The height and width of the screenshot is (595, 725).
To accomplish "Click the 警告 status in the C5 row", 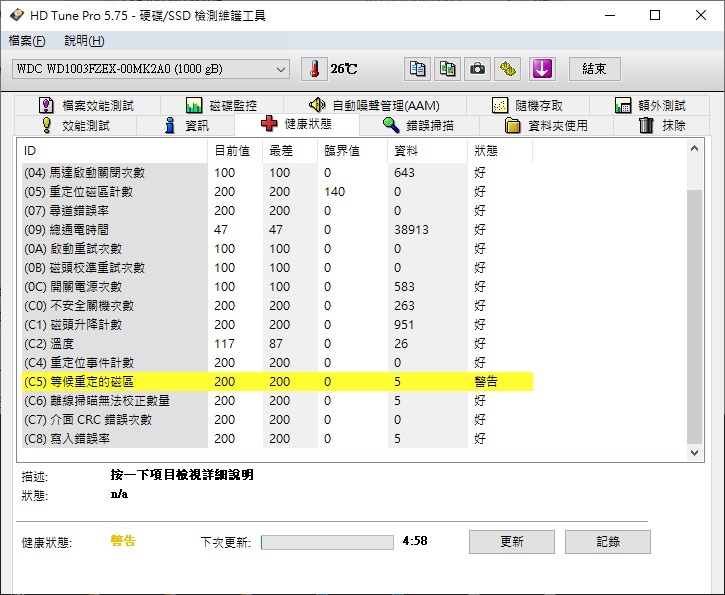I will pyautogui.click(x=485, y=381).
